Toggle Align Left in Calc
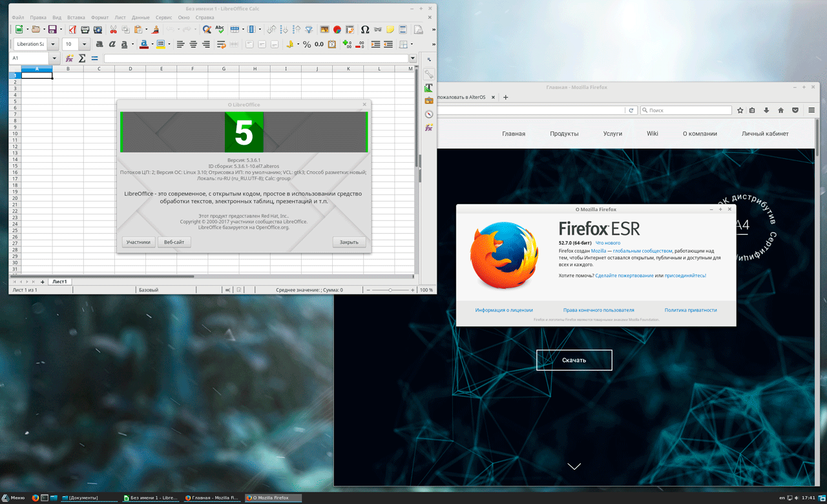The height and width of the screenshot is (504, 827). (x=180, y=45)
